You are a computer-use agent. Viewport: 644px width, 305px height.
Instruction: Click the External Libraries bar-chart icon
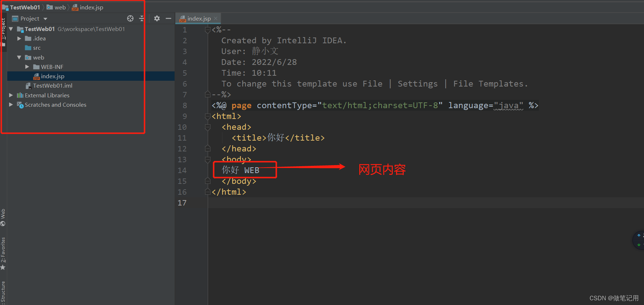coord(20,95)
